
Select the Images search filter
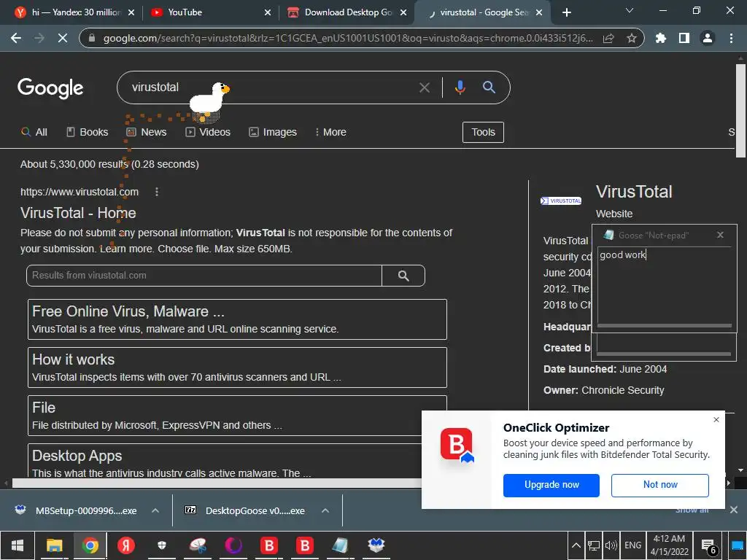click(x=273, y=133)
